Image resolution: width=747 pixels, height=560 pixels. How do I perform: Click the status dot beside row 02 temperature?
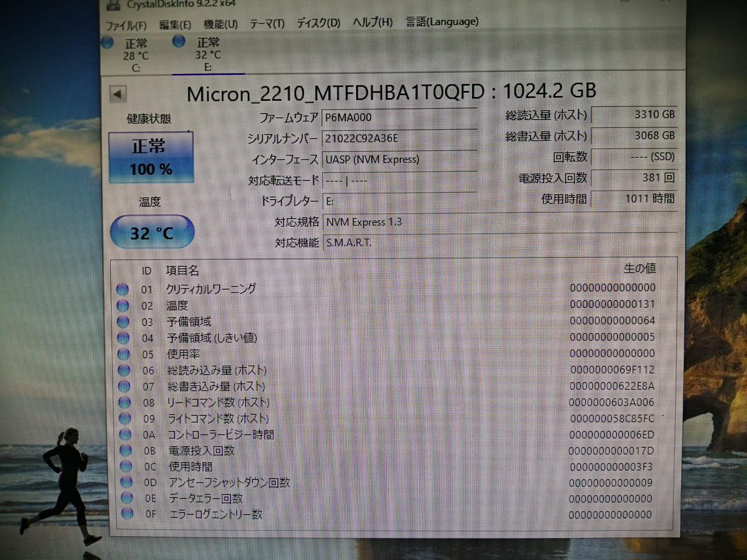123,305
